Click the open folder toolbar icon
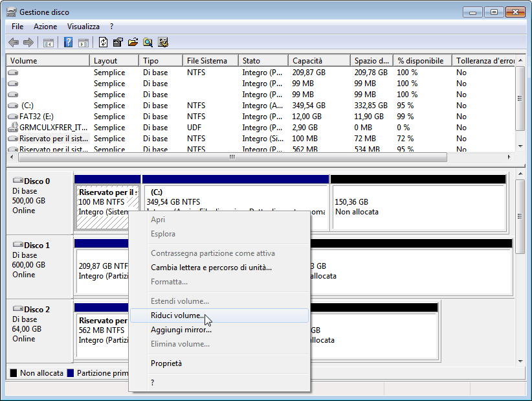Screen dimensions: 532x401 point(133,43)
